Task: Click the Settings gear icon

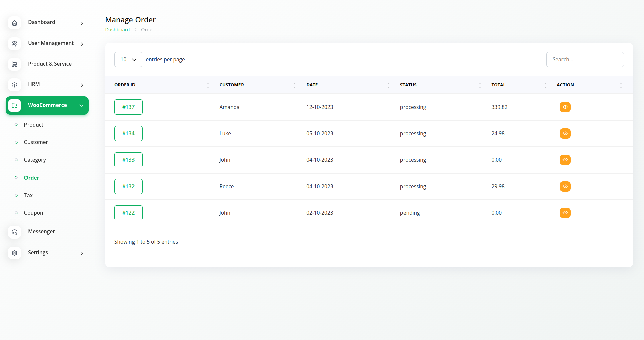Action: [14, 253]
